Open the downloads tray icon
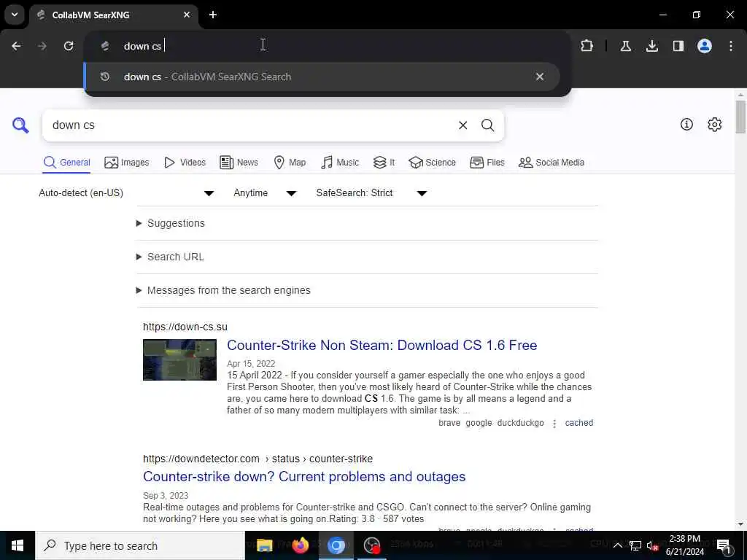Image resolution: width=747 pixels, height=560 pixels. click(x=651, y=46)
